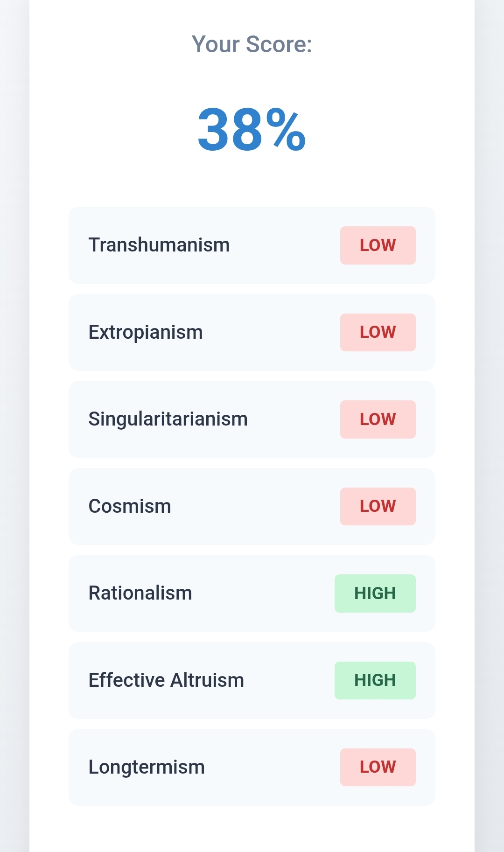Viewport: 504px width, 852px height.
Task: Tap the LOW badge beside Cosmism
Action: tap(378, 506)
